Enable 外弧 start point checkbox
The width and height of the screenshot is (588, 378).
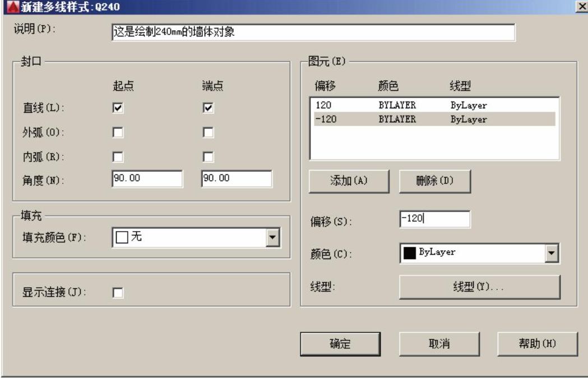(x=118, y=132)
